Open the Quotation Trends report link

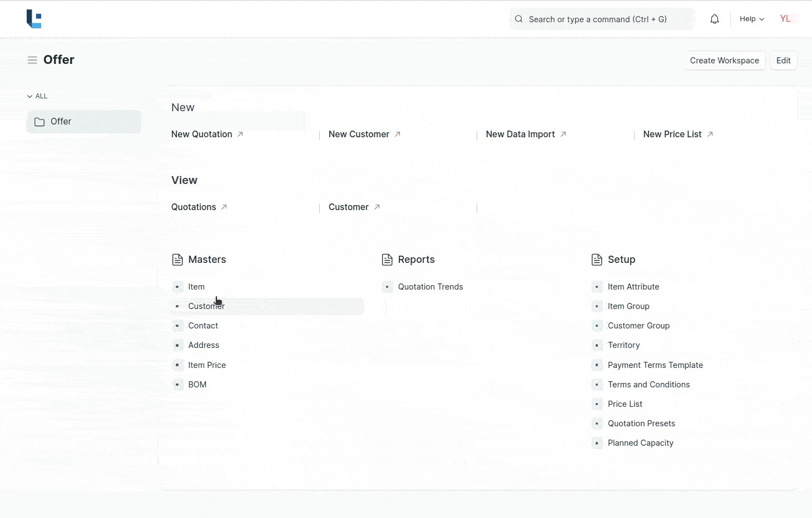tap(430, 287)
